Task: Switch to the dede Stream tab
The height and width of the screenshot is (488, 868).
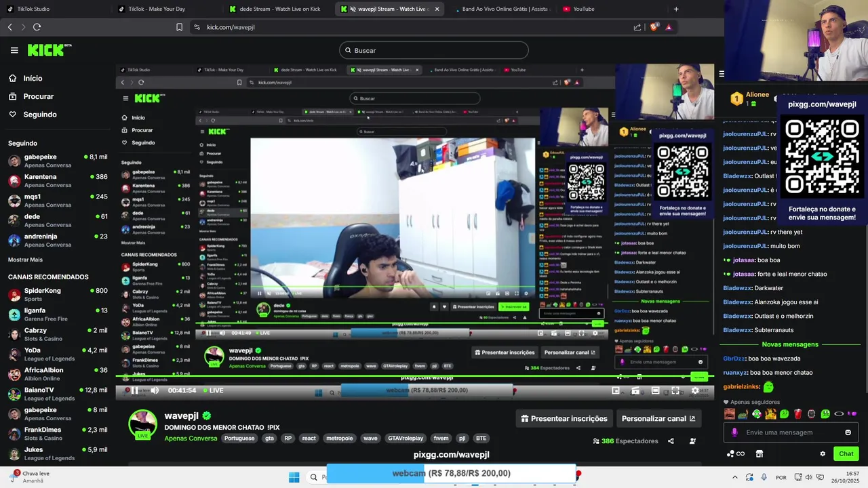Action: point(279,9)
